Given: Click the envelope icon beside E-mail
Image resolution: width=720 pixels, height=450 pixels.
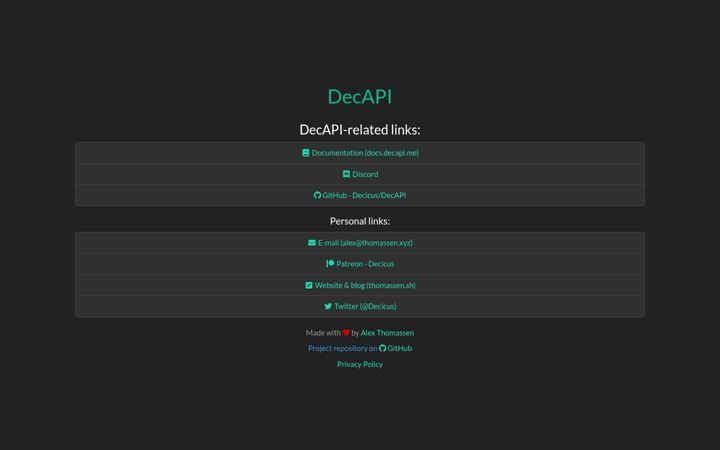Looking at the screenshot, I should pyautogui.click(x=312, y=242).
